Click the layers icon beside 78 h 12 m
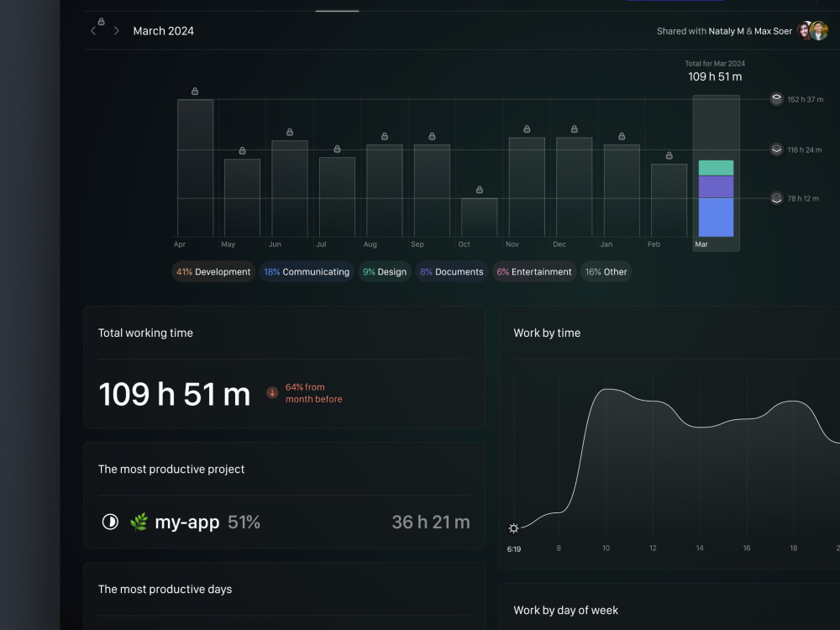 (776, 198)
